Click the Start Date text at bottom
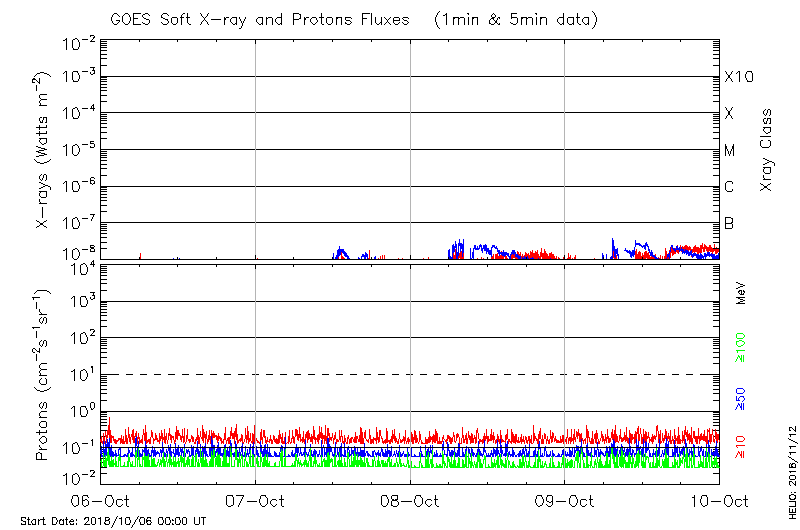The image size is (800, 530). (x=113, y=522)
